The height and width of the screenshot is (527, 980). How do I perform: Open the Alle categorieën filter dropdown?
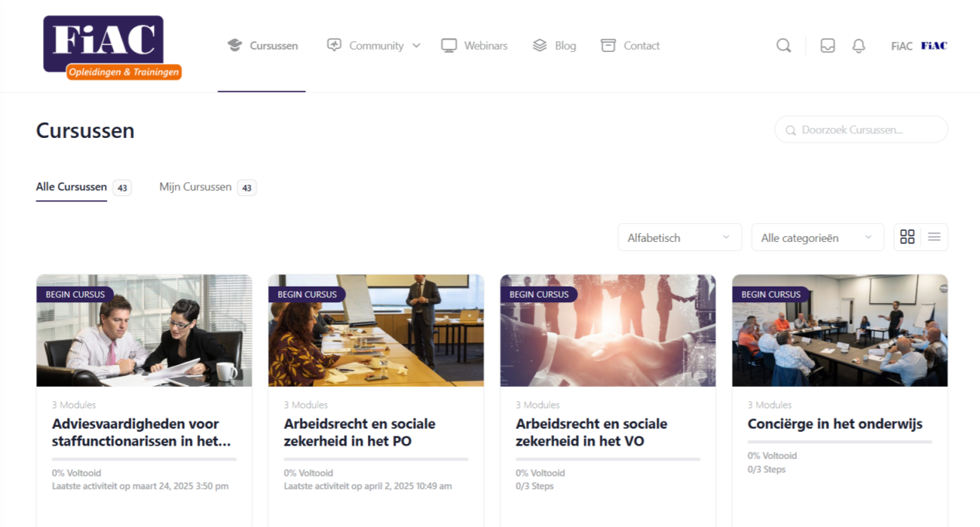(817, 237)
